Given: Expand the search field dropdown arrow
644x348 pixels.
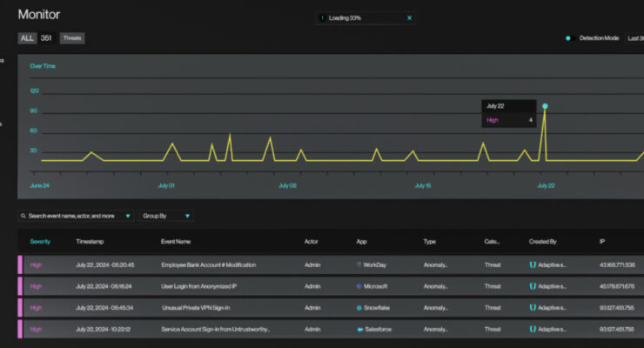Looking at the screenshot, I should pos(128,216).
